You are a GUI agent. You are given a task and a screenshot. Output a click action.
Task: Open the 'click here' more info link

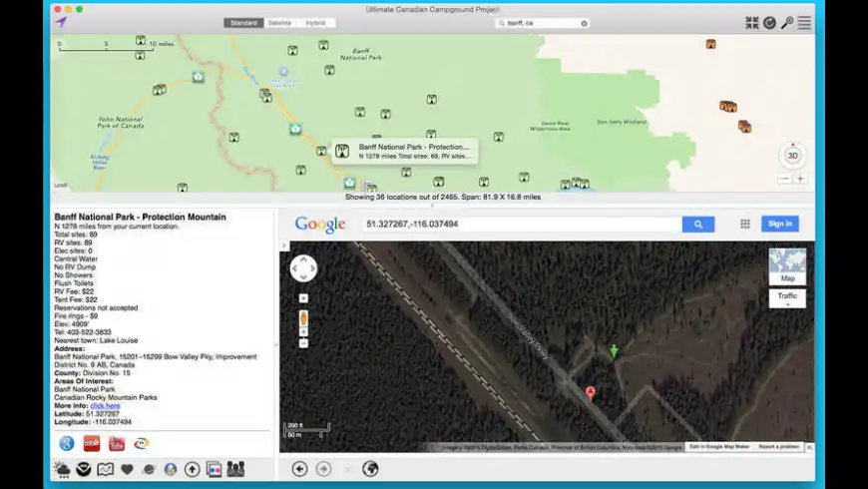tap(105, 405)
